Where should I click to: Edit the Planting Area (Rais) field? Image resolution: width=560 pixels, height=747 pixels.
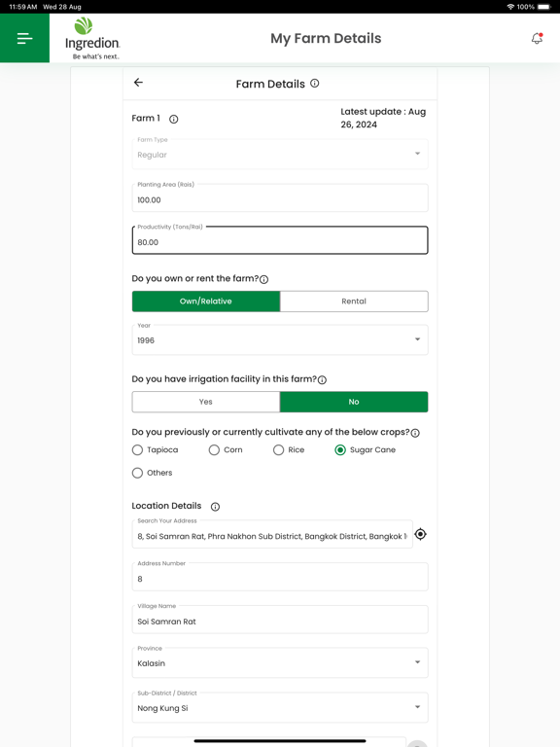[280, 197]
